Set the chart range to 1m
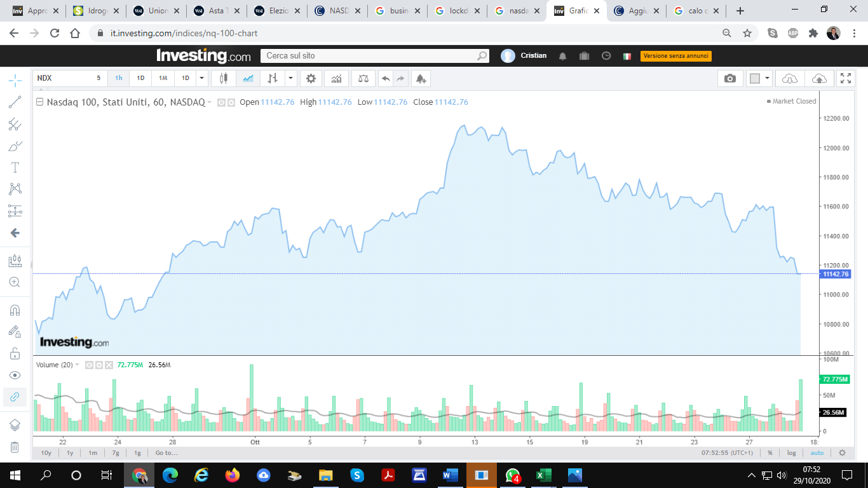This screenshot has width=868, height=488. click(x=93, y=453)
